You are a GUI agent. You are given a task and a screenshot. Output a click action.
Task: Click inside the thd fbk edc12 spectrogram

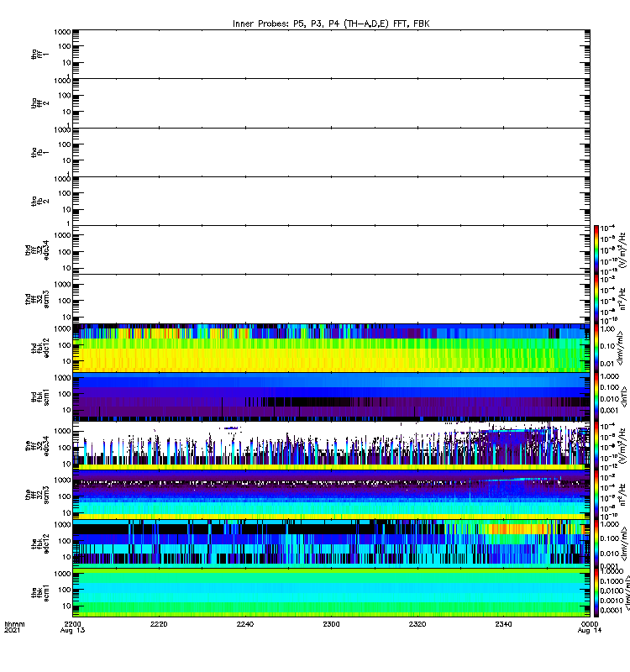pos(331,348)
